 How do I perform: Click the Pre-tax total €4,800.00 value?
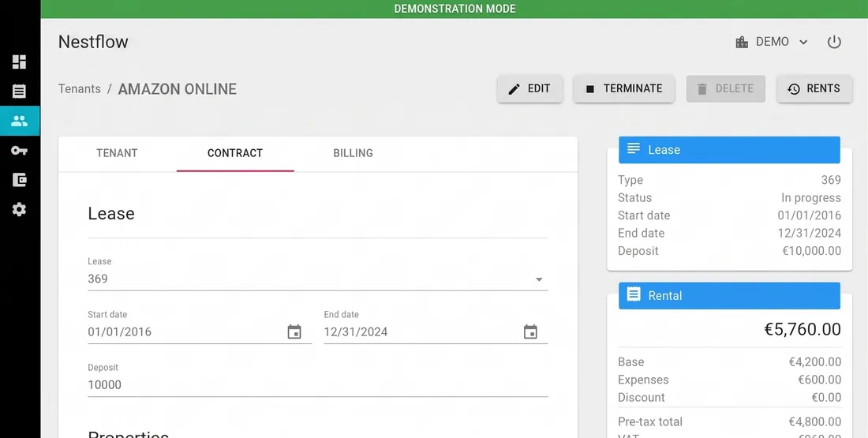click(x=815, y=422)
